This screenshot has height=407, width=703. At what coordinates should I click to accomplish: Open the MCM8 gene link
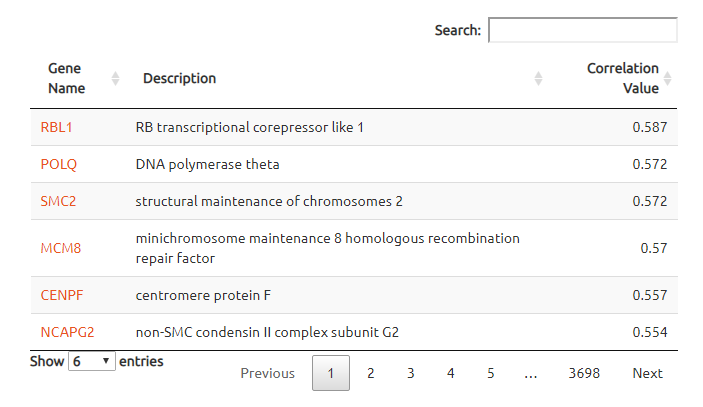coord(61,248)
